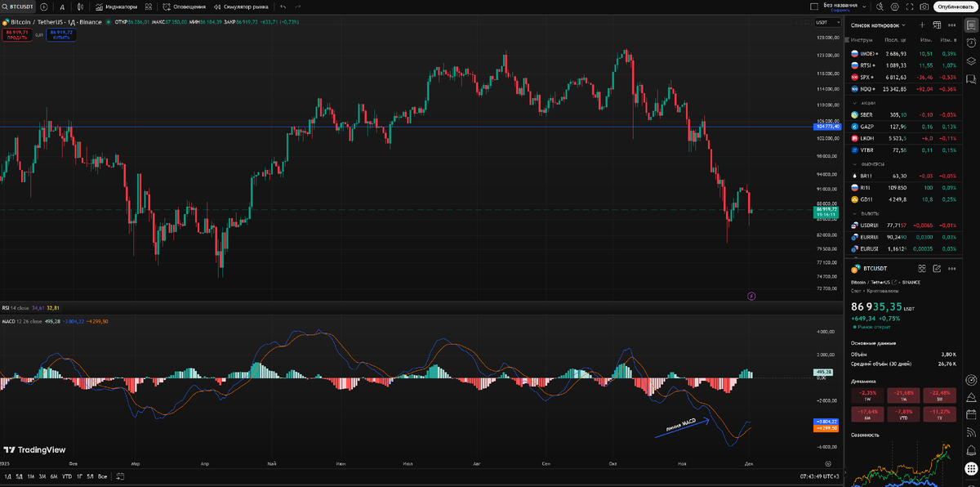Open the go-to-date calendar icon

coord(120,476)
